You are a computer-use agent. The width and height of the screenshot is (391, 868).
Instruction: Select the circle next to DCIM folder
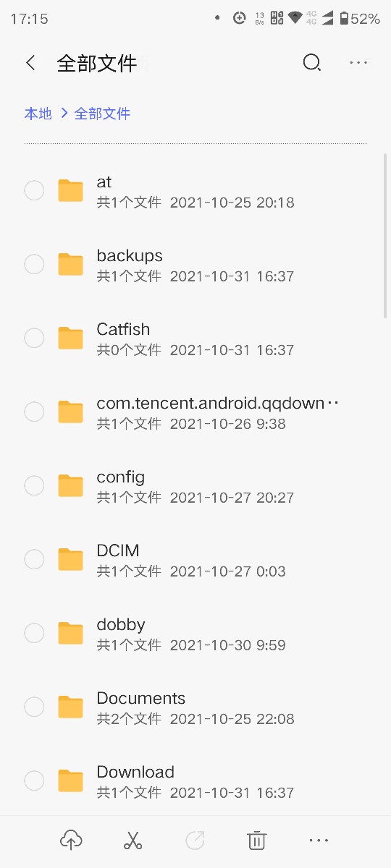(34, 559)
